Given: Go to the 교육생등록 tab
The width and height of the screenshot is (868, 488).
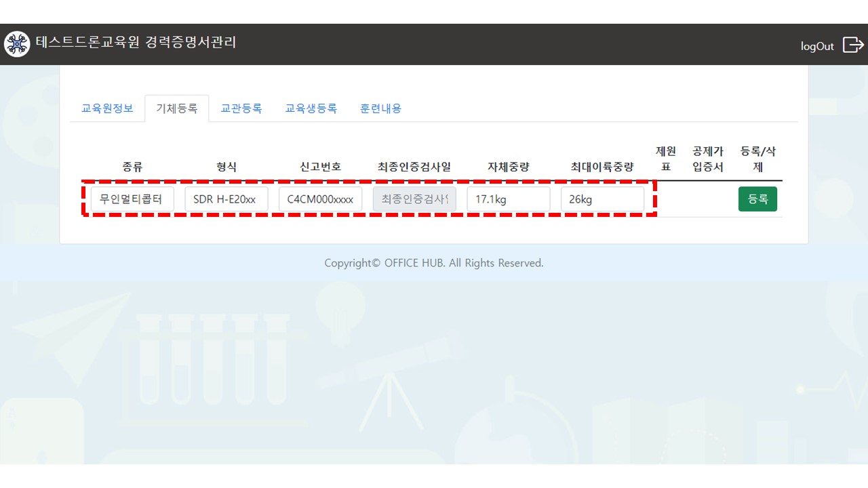Looking at the screenshot, I should [x=311, y=108].
